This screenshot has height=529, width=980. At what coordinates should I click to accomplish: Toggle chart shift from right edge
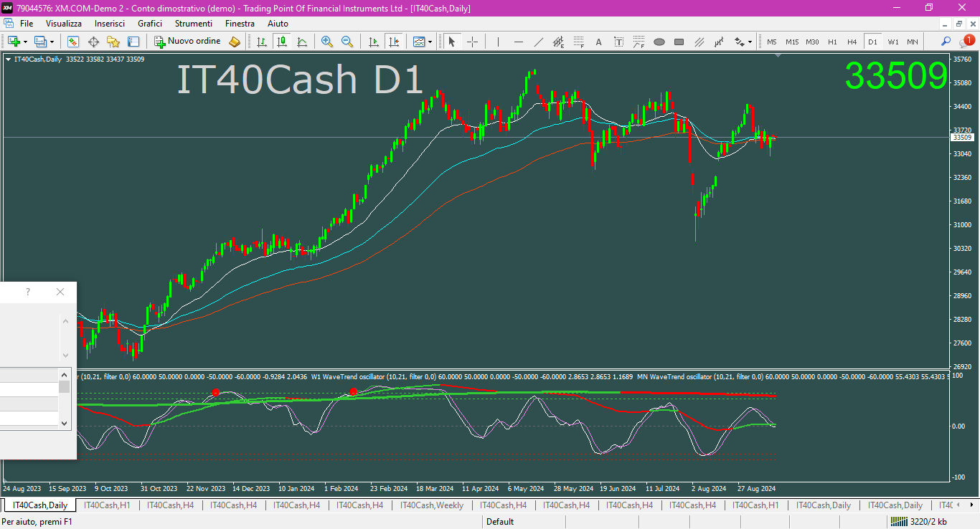(x=393, y=42)
